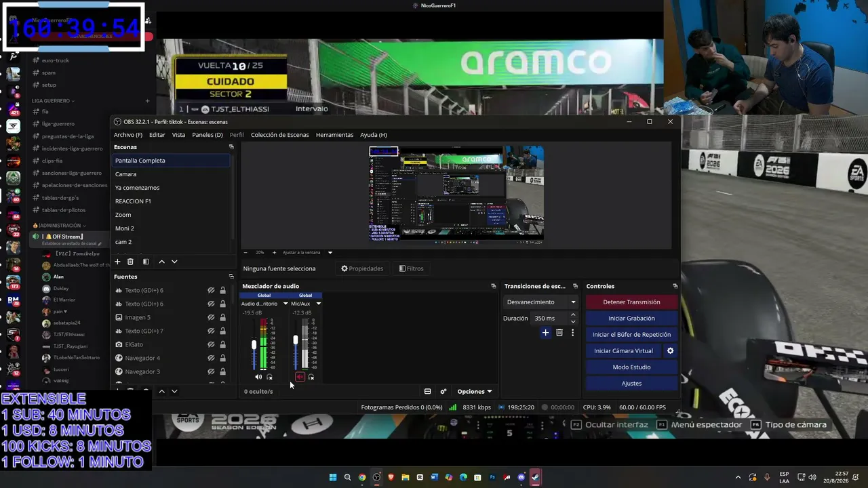Open the Windows Start menu
Viewport: 868px width, 488px height.
(x=333, y=477)
